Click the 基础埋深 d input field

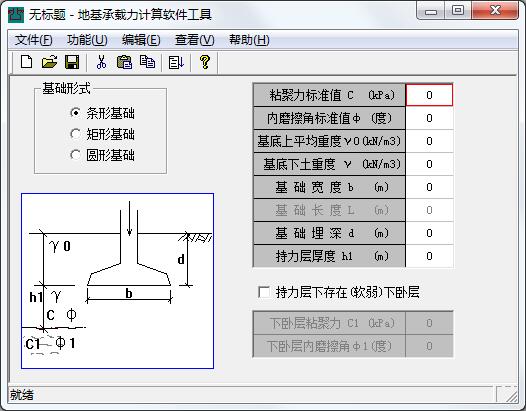point(429,233)
